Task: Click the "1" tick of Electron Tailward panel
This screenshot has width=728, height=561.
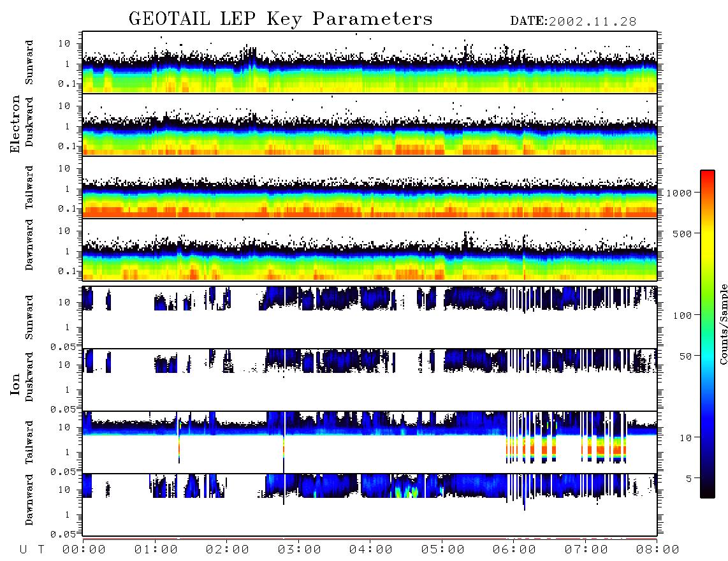Action: 68,189
